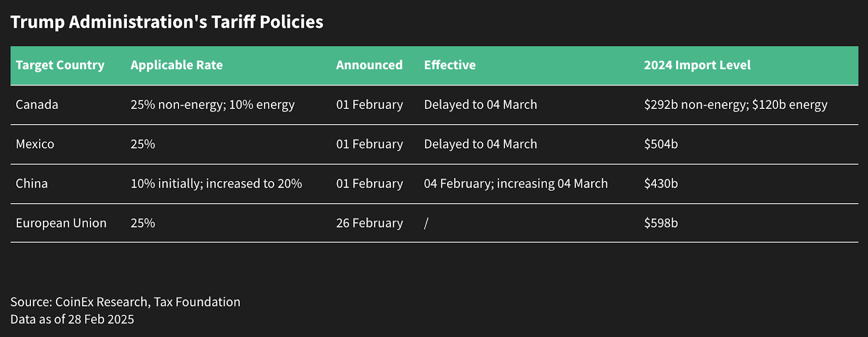Image resolution: width=868 pixels, height=337 pixels.
Task: Select the 2024 Import Level header
Action: 697,65
